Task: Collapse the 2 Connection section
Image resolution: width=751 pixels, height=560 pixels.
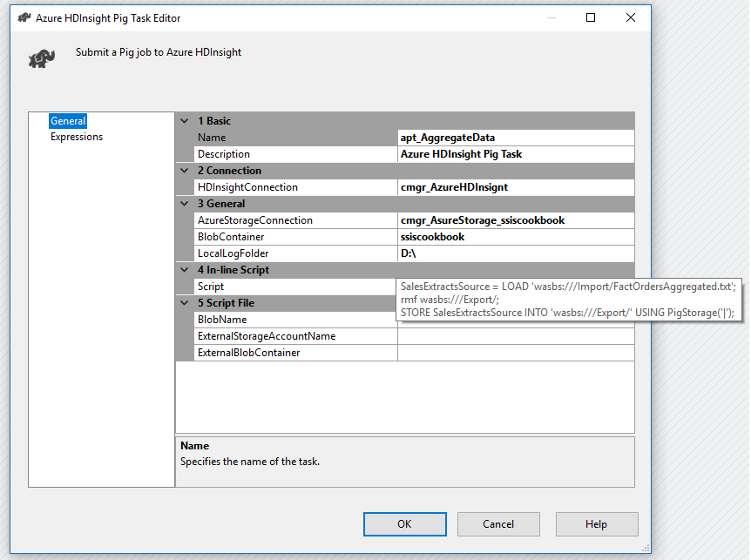Action: point(185,171)
